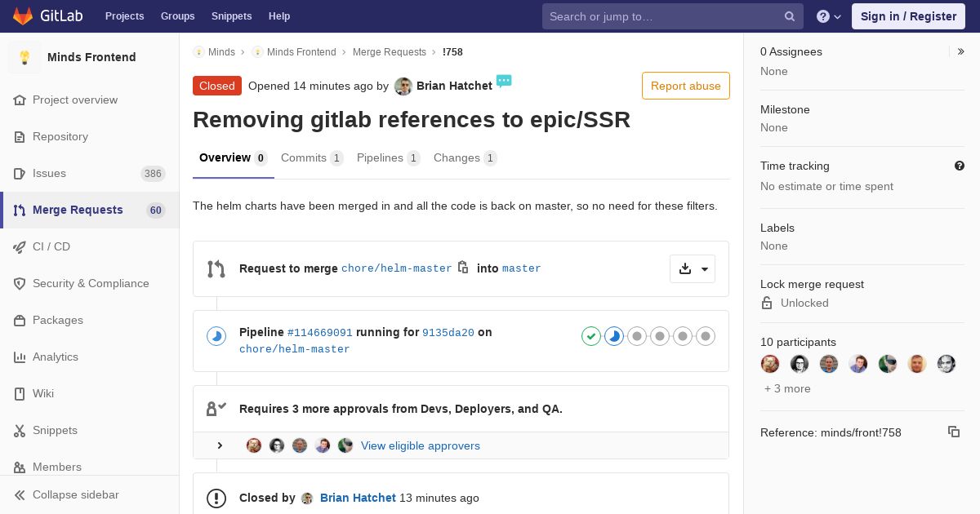Viewport: 980px width, 514px height.
Task: Click the Closed status badge
Action: point(217,86)
